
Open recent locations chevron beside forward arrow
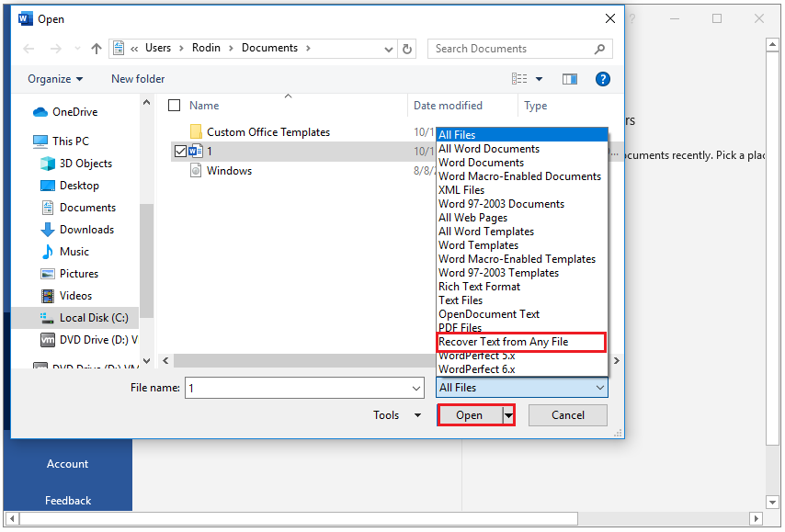coord(77,49)
